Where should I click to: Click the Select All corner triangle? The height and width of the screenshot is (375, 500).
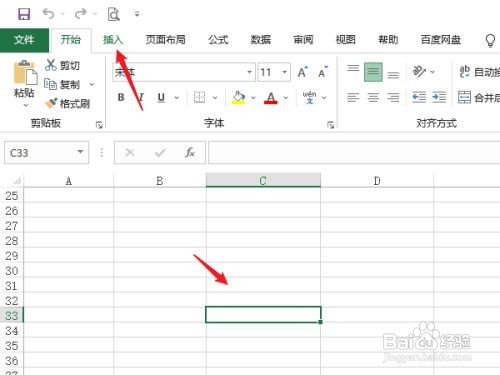point(16,181)
